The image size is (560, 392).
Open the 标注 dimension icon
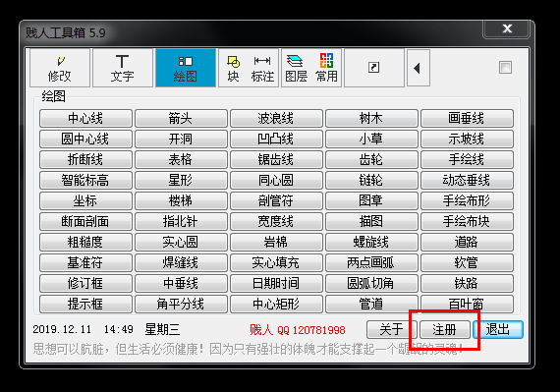(262, 68)
